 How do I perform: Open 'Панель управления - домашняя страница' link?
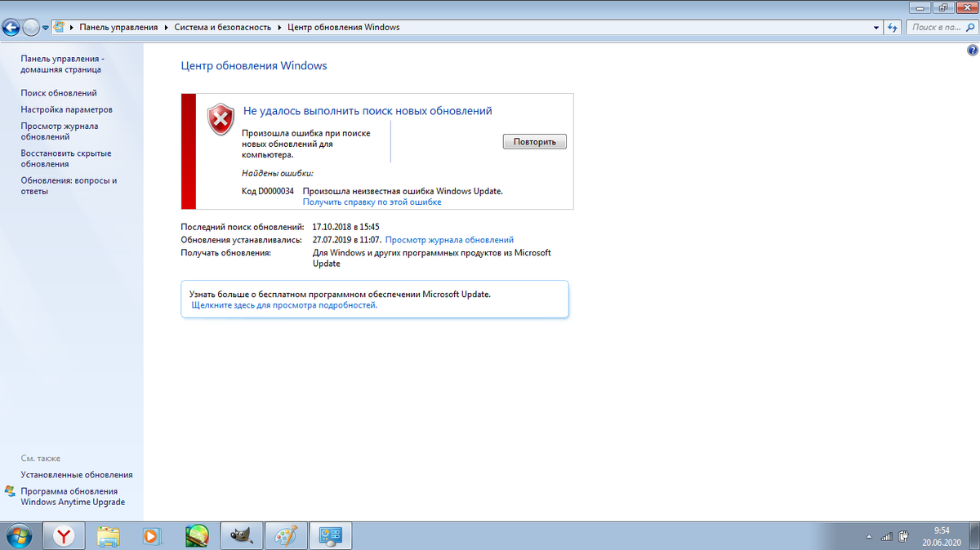coord(62,64)
